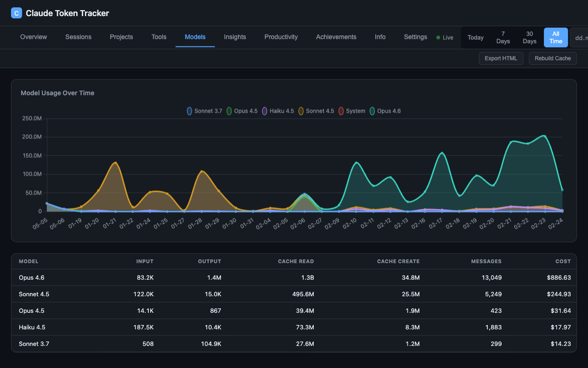
Task: Click the dd.m date input field
Action: point(579,37)
